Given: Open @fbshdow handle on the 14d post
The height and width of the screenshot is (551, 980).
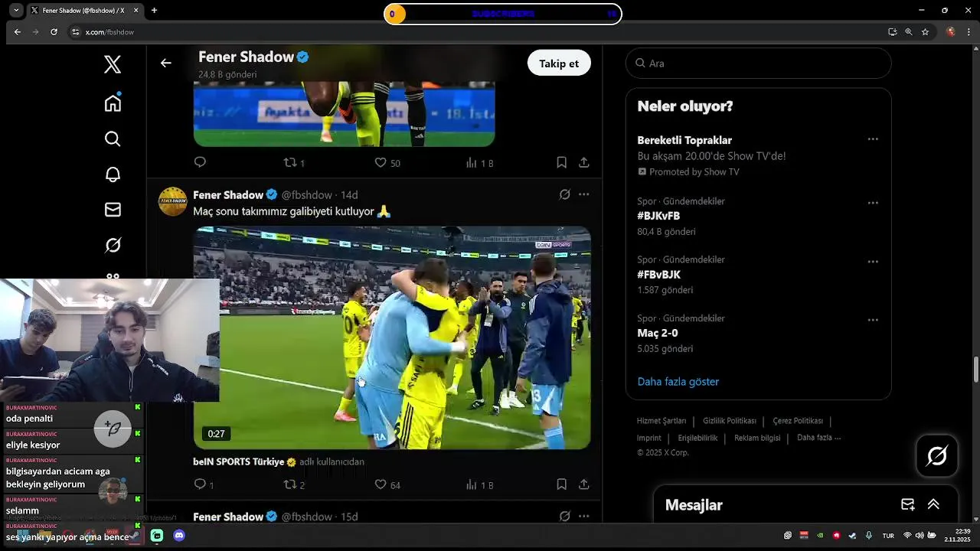Looking at the screenshot, I should click(306, 194).
